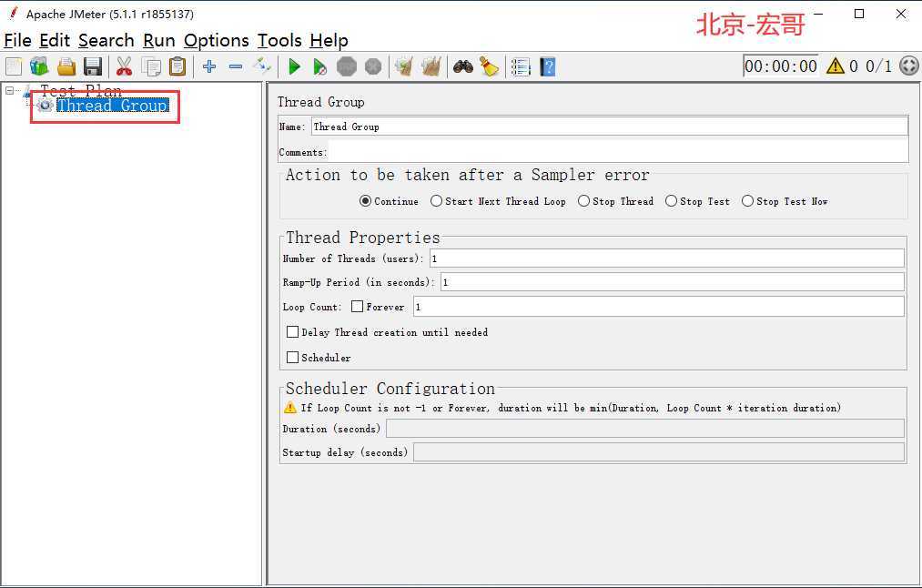Click the Duration (seconds) field
922x588 pixels.
pyautogui.click(x=645, y=429)
